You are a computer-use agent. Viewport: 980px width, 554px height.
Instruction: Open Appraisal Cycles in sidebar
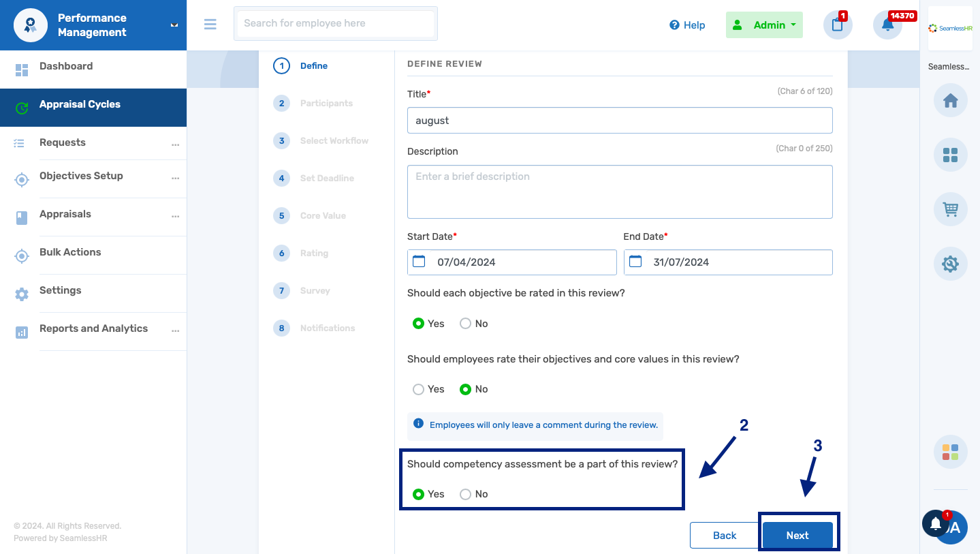pyautogui.click(x=80, y=105)
